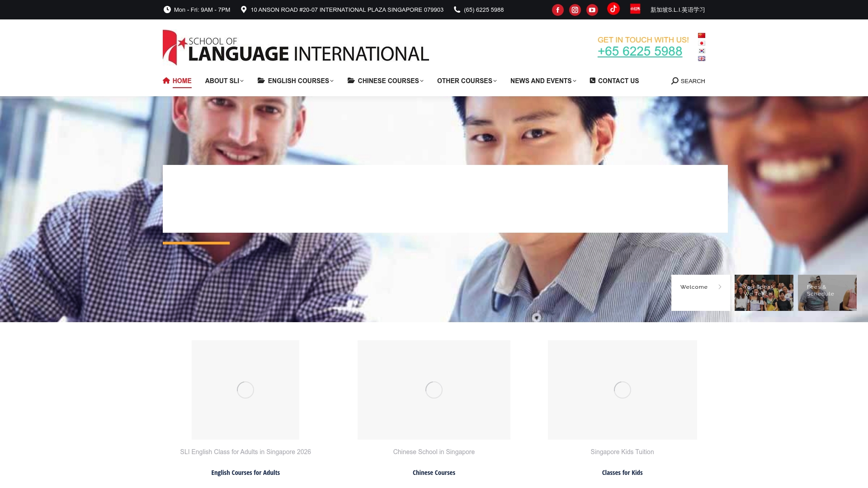This screenshot has height=488, width=868.
Task: Click the phone icon in top bar
Action: coord(457,9)
